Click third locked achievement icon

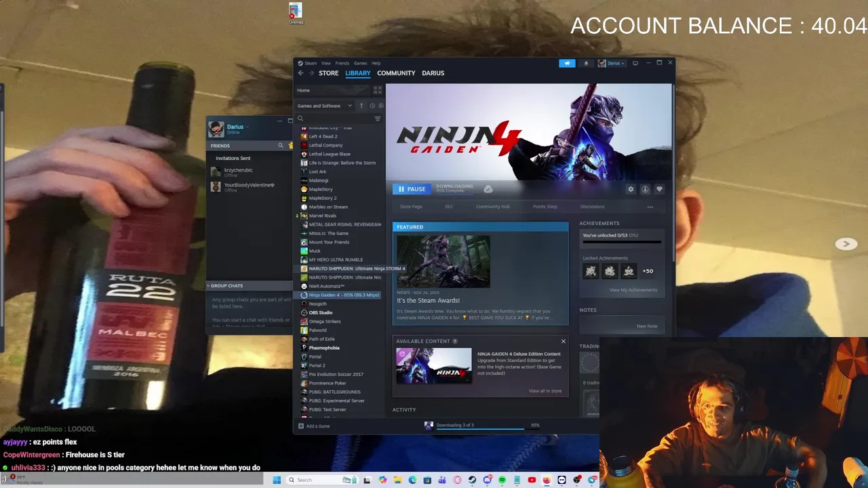pyautogui.click(x=629, y=271)
